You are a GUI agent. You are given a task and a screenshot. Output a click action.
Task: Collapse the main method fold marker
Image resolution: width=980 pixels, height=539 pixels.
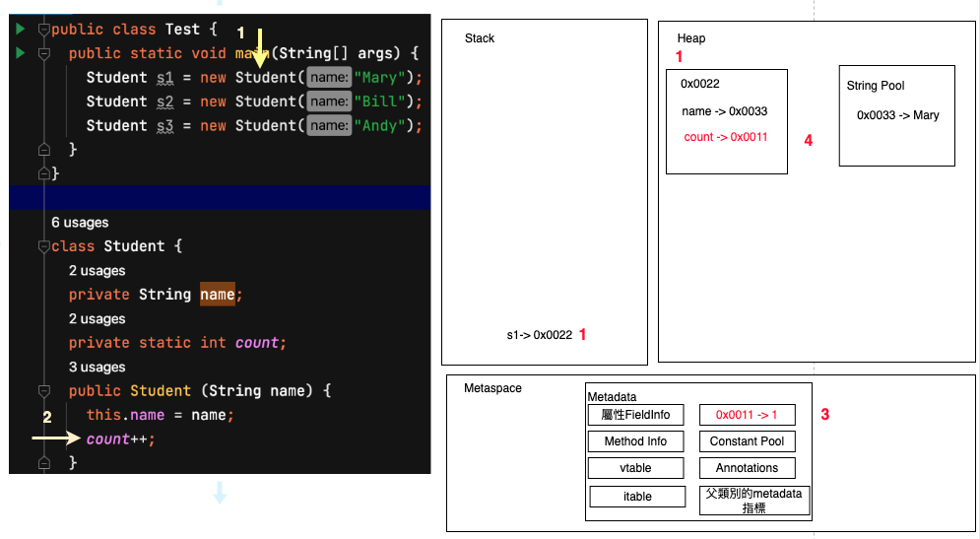click(x=43, y=54)
